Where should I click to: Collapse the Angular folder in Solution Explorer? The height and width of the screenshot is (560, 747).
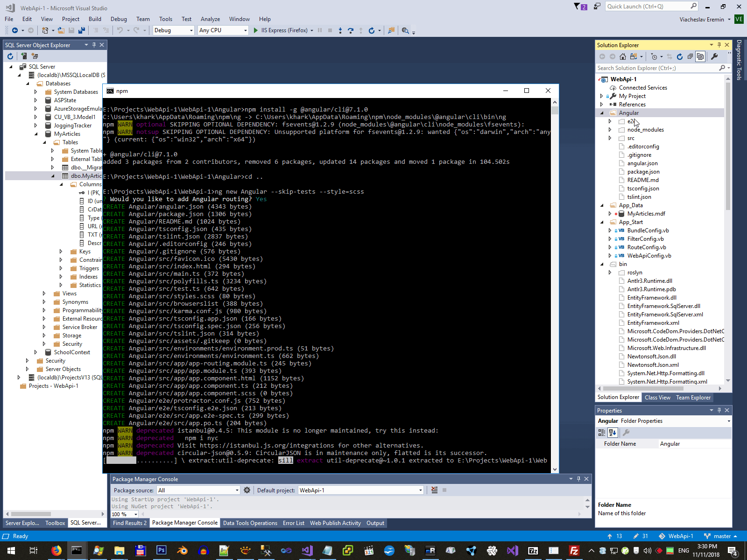(601, 113)
